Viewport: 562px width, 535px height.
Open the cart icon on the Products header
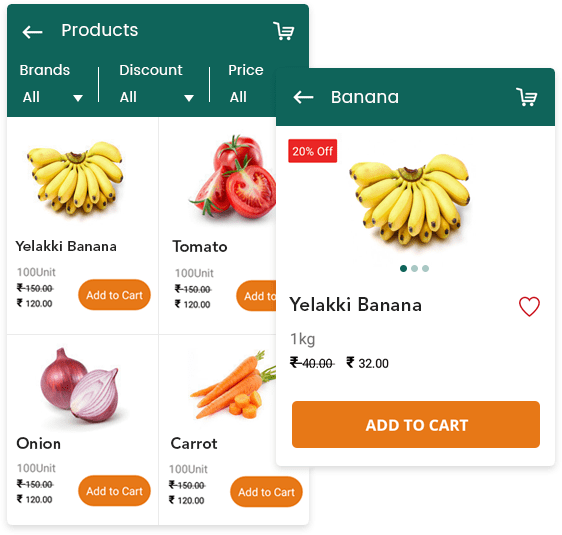[x=284, y=31]
